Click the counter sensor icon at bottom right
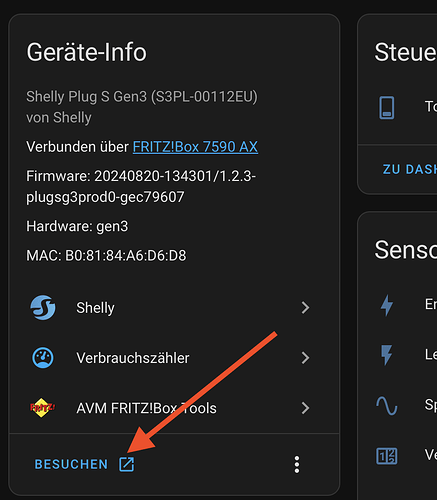Screen dimensions: 437x500 pos(387,456)
